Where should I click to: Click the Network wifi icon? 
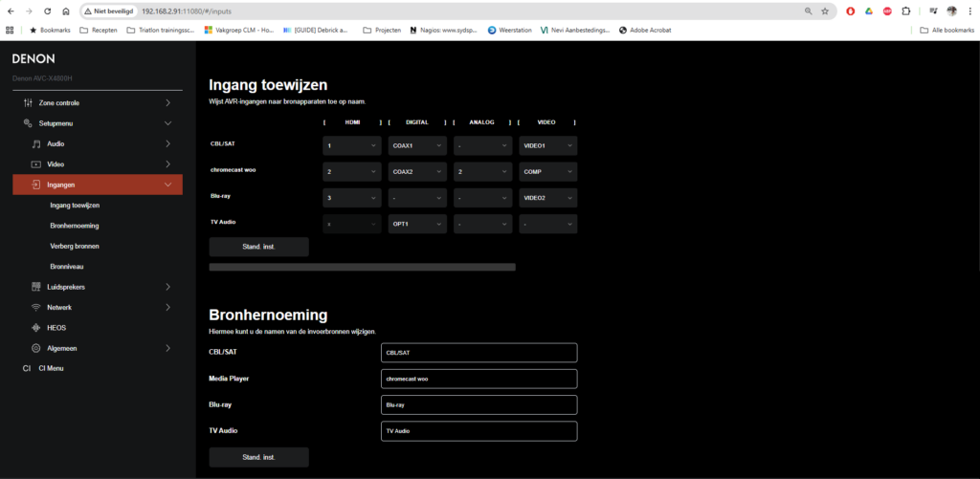(x=36, y=308)
